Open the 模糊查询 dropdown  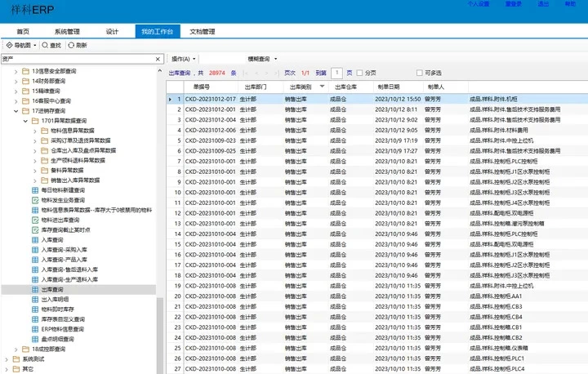(261, 59)
